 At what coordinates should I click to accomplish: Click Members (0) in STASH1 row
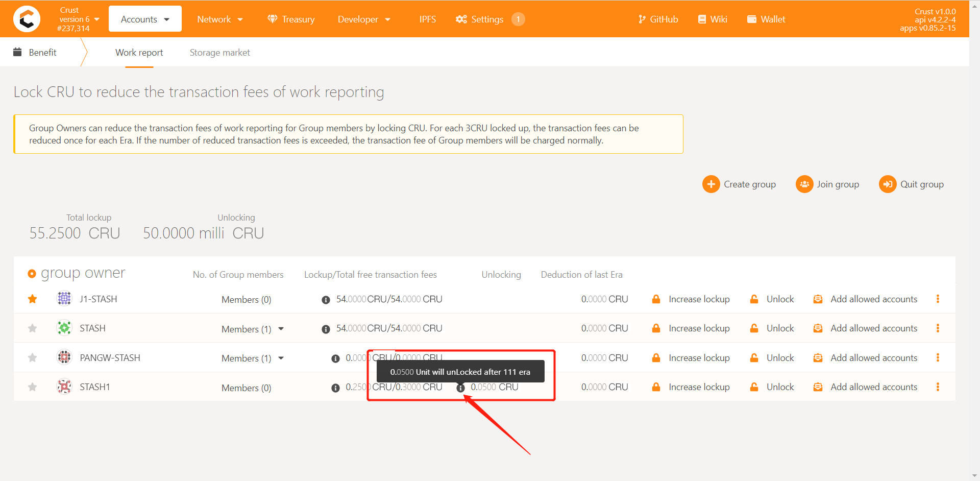coord(246,388)
